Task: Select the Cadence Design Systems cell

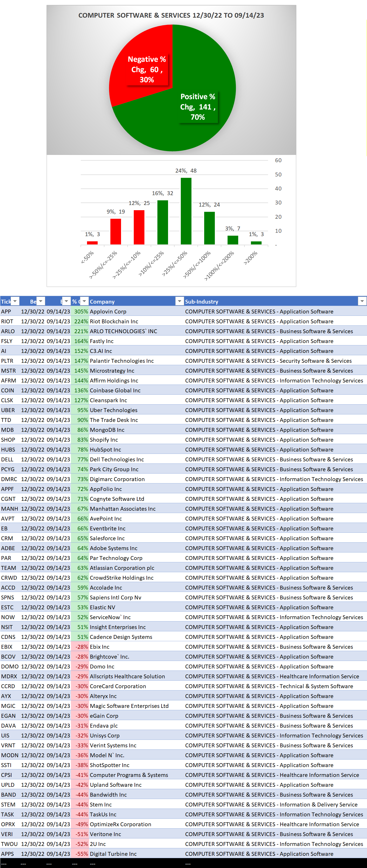Action: 136,637
